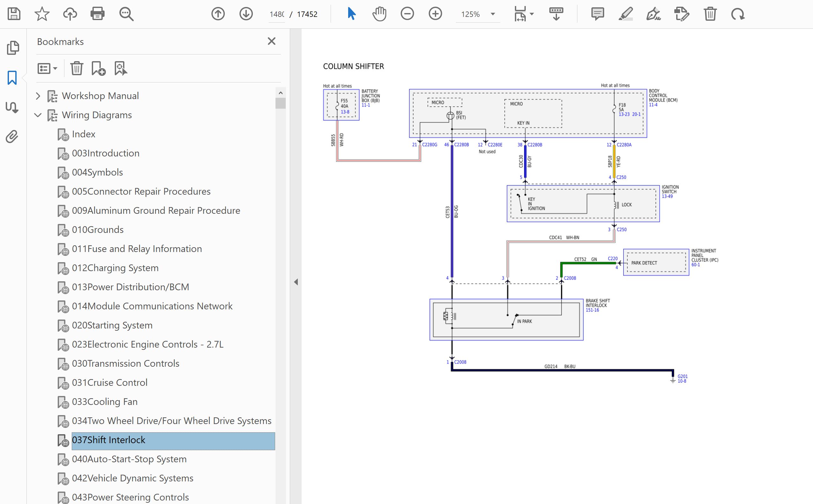Viewport: 813px width, 504px height.
Task: Select 013Power Distribution/BCM bookmark
Action: (130, 287)
